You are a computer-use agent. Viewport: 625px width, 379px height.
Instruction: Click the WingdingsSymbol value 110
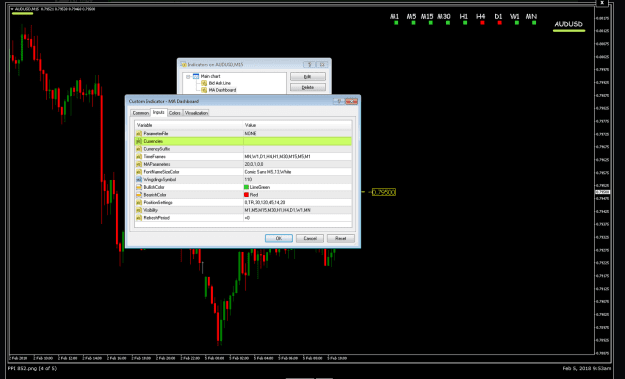pyautogui.click(x=248, y=180)
